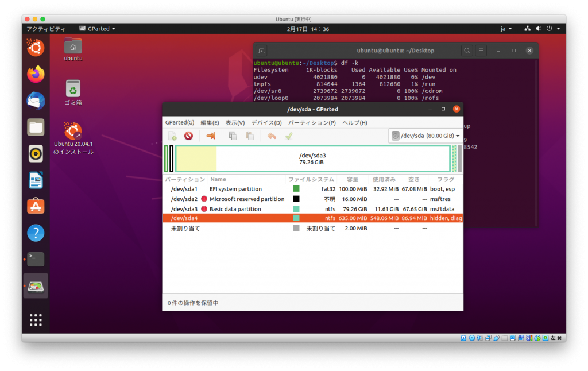The height and width of the screenshot is (371, 588).
Task: Launch Firefox from the dock
Action: tap(35, 75)
